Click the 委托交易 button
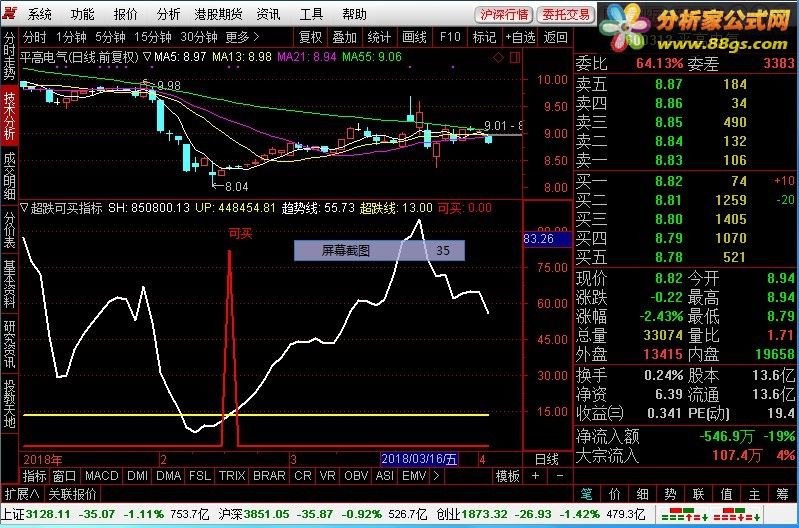The height and width of the screenshot is (528, 799). point(566,14)
